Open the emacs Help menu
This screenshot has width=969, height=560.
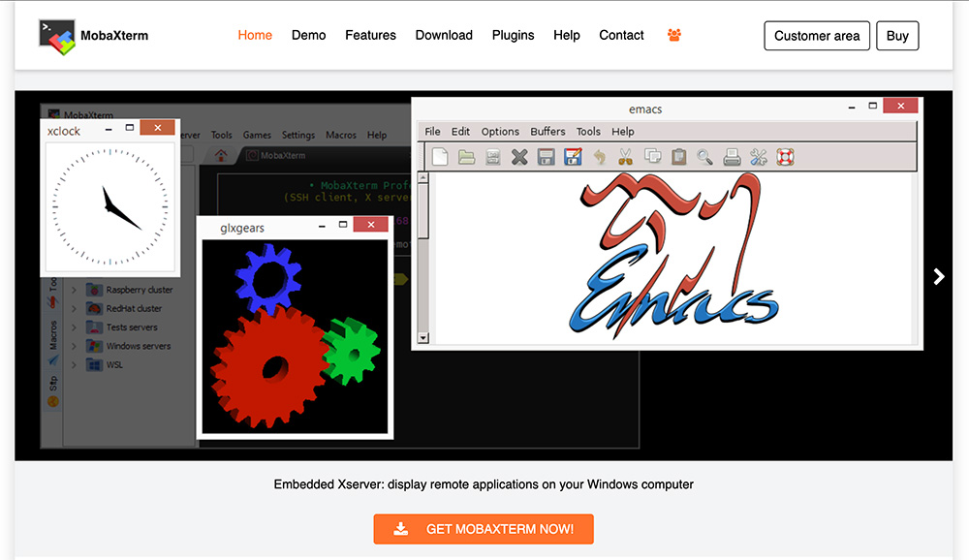point(623,131)
